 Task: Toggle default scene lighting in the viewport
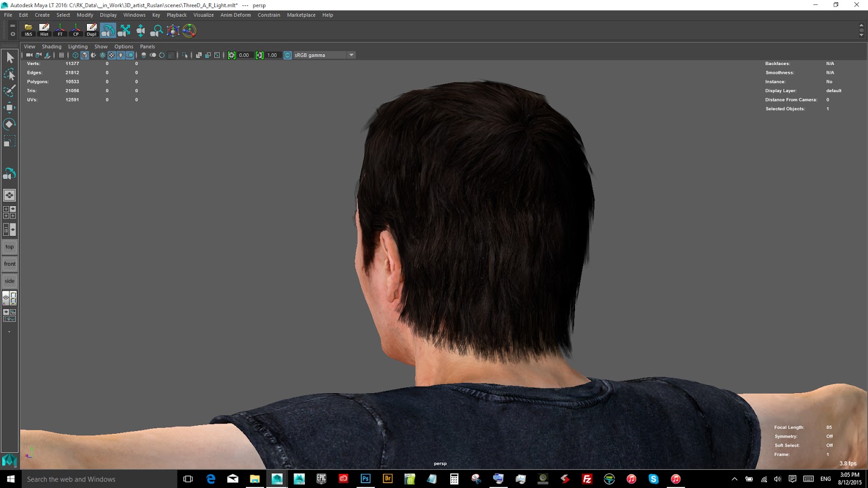[x=121, y=55]
